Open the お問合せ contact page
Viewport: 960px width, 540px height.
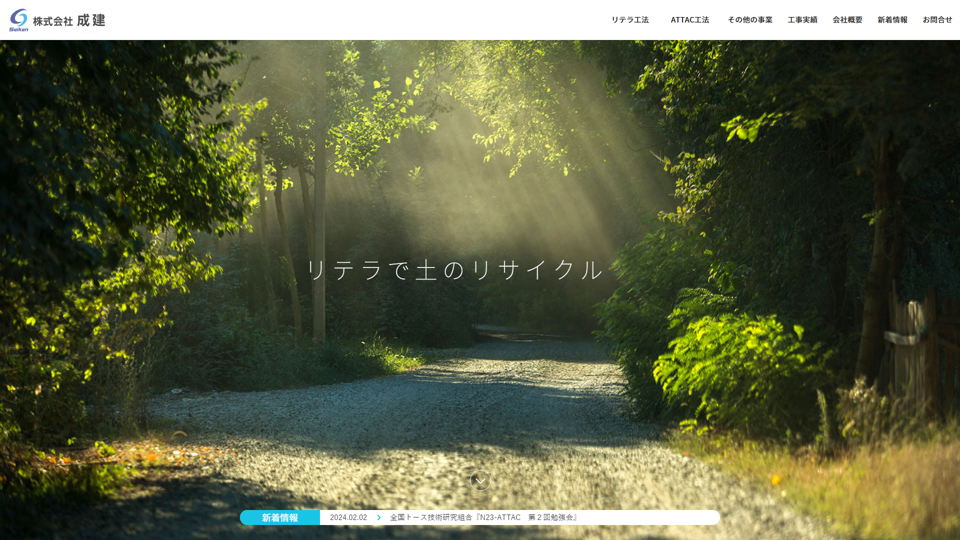tap(937, 20)
